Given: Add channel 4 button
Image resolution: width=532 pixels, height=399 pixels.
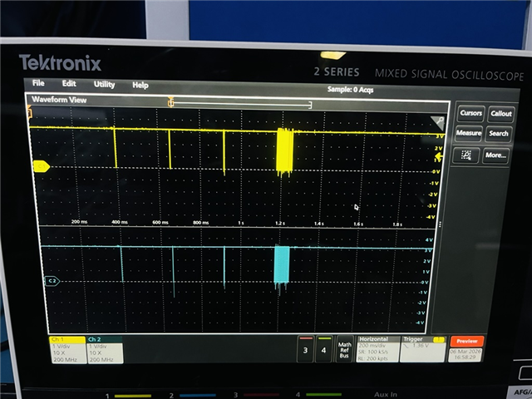Looking at the screenshot, I should click(x=324, y=349).
